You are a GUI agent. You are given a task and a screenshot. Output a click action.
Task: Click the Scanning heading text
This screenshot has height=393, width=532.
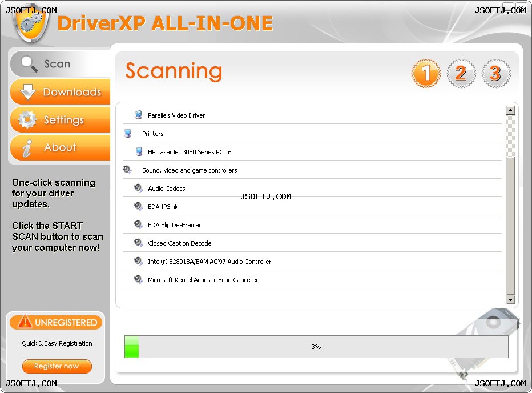(174, 71)
